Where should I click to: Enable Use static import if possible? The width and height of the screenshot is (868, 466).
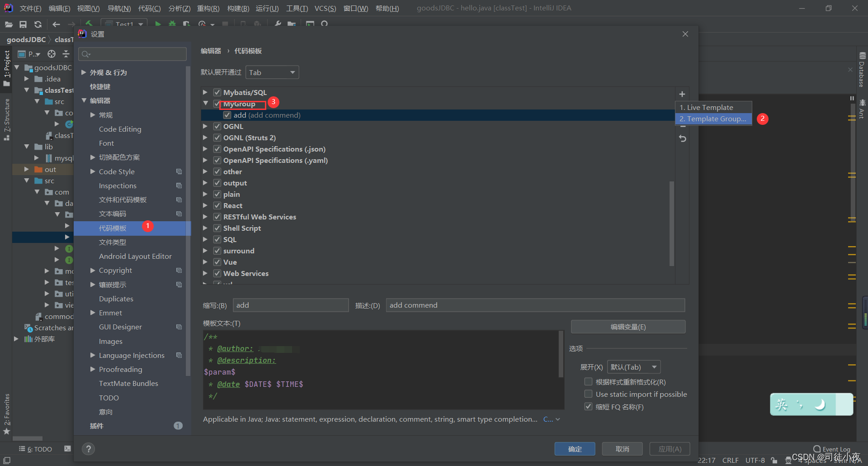(x=588, y=394)
